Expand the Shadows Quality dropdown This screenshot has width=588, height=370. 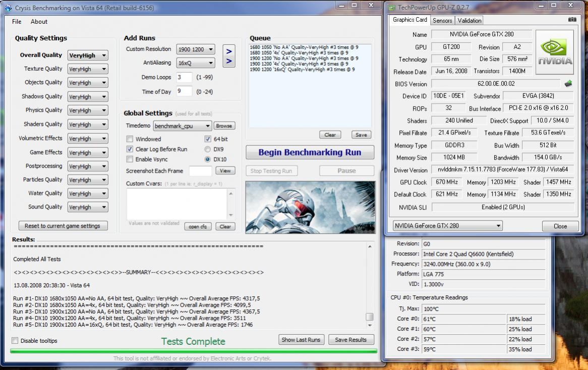click(x=88, y=97)
